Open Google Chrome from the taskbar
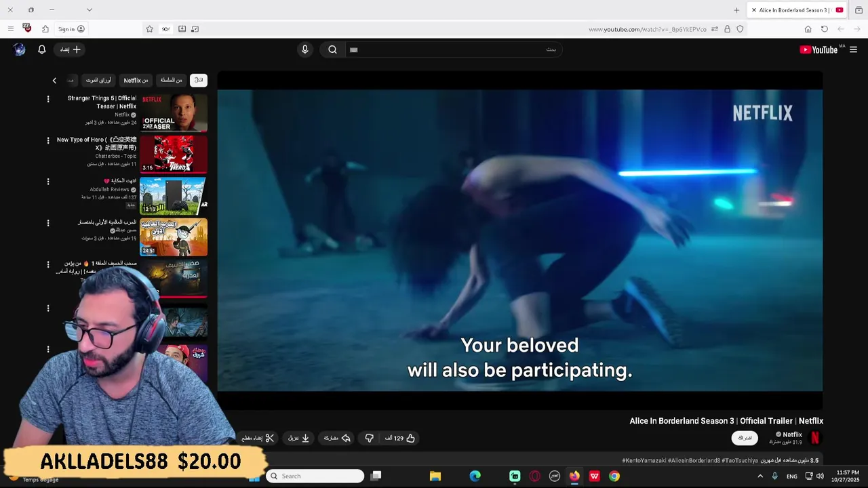This screenshot has height=488, width=868. [x=614, y=476]
